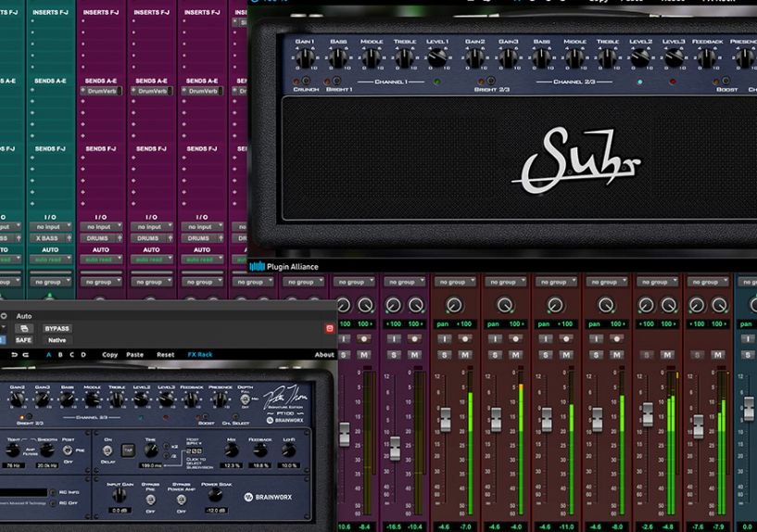Open 'no group' dropdown on strip reading -4.6 -7.0
This screenshot has width=757, height=532.
coord(455,282)
